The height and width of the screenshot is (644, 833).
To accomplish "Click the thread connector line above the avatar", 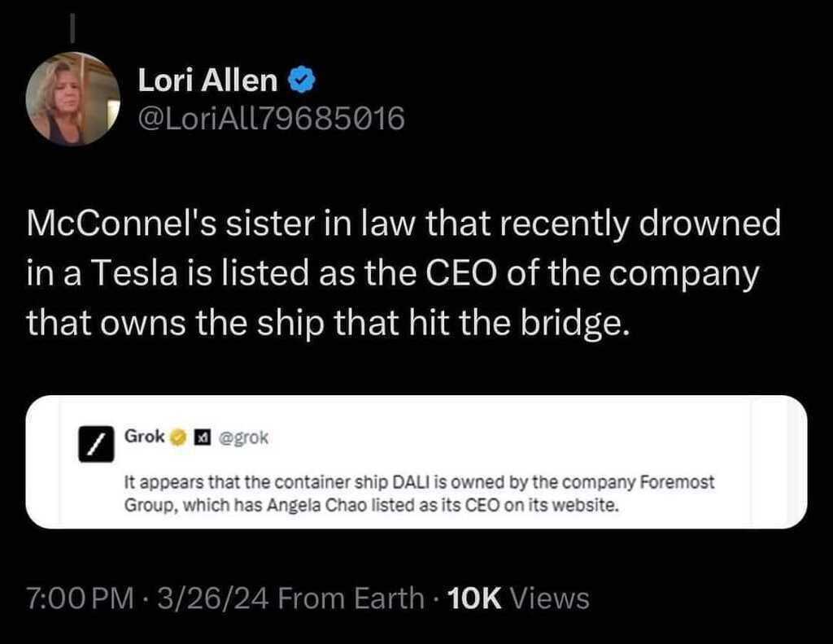I will 72,29.
